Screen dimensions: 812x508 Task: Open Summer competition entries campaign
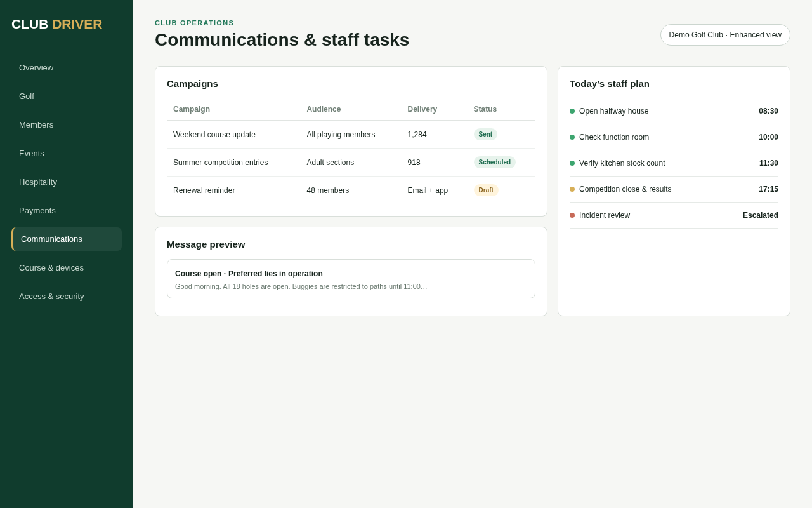pos(351,163)
